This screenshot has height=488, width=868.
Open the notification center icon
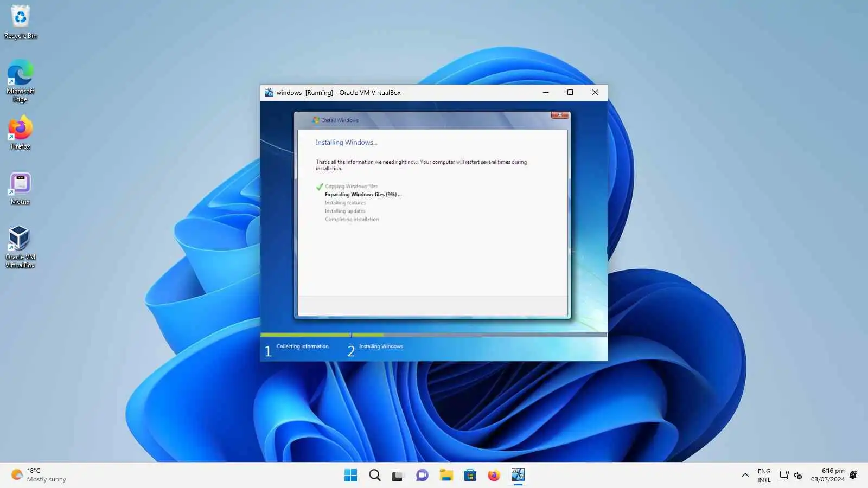[x=853, y=475]
